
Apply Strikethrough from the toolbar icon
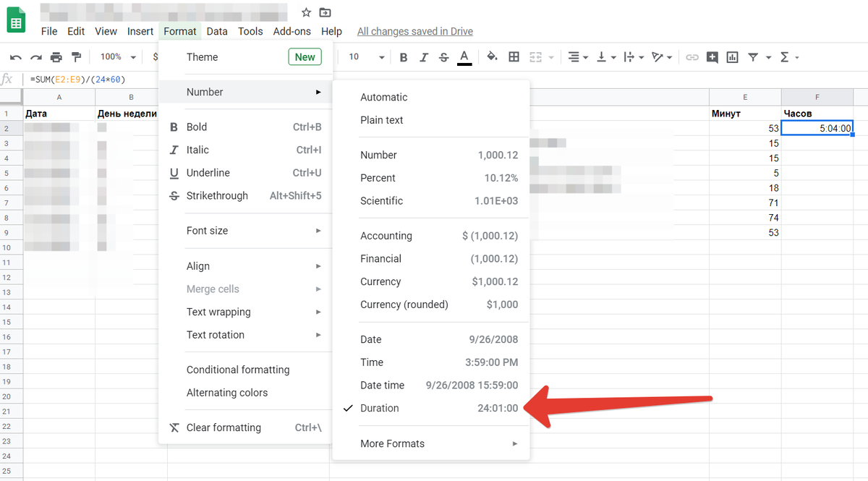pyautogui.click(x=444, y=57)
